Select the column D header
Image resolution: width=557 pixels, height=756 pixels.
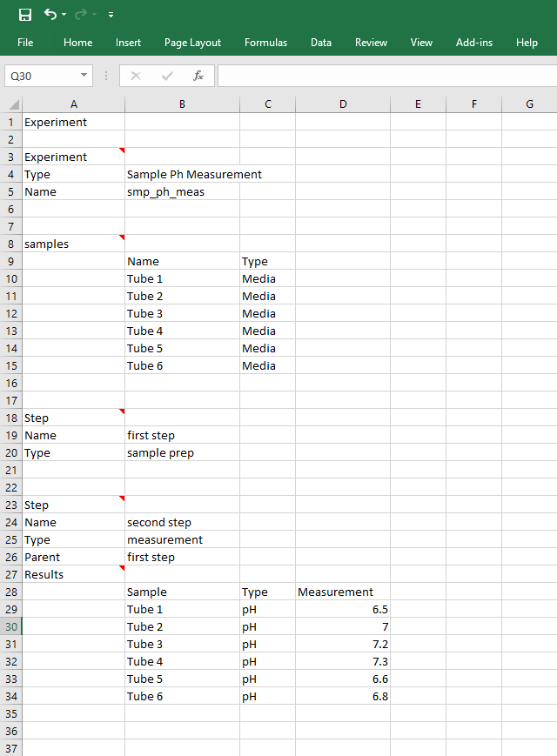pyautogui.click(x=343, y=104)
